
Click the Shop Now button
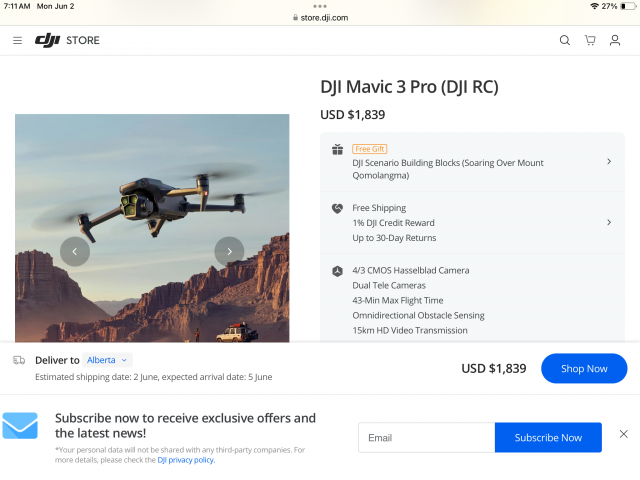tap(584, 369)
